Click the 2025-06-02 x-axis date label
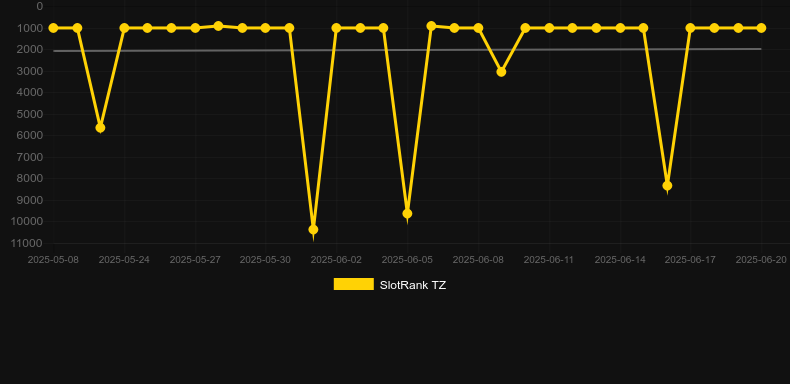The height and width of the screenshot is (384, 790). click(336, 260)
